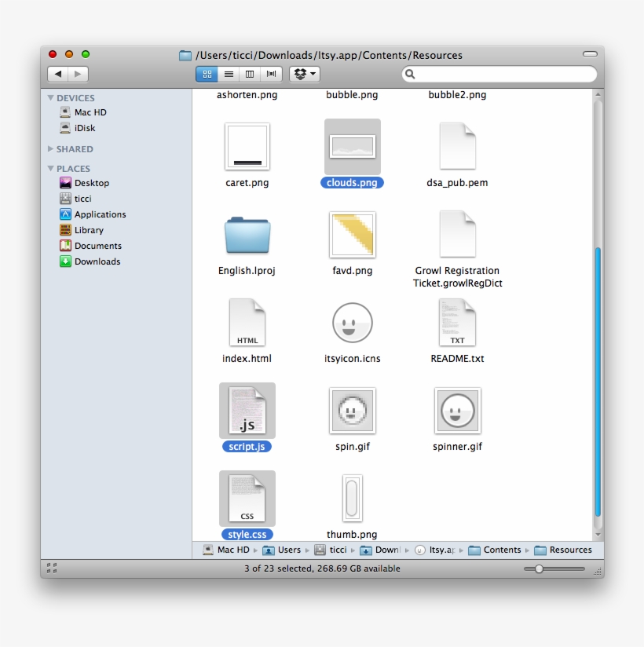Switch to Cover Flow view
Viewport: 644px width, 647px height.
point(270,74)
